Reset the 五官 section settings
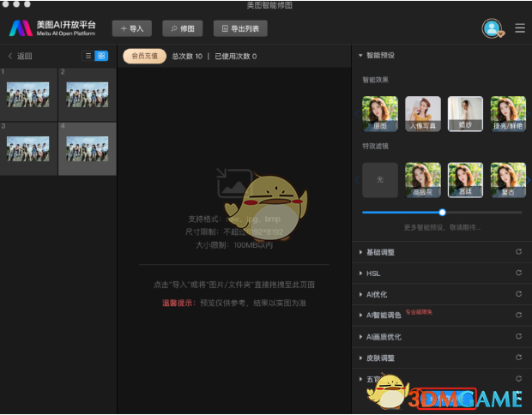 518,378
